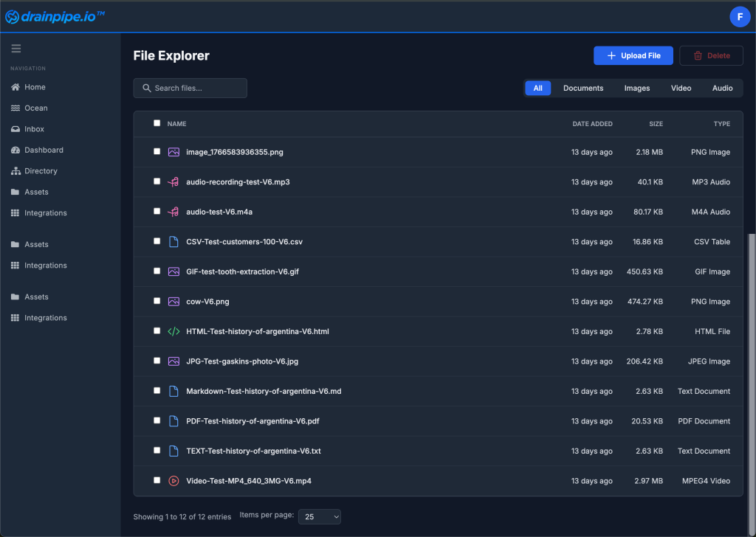Sort files by Date Added column

[x=592, y=124]
